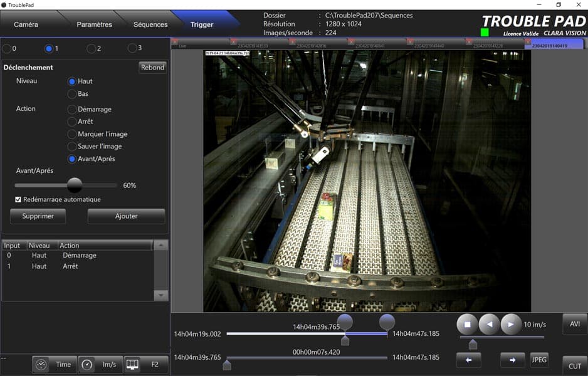Viewport: 588px width, 376px height.
Task: Play the sequence forward
Action: (511, 325)
